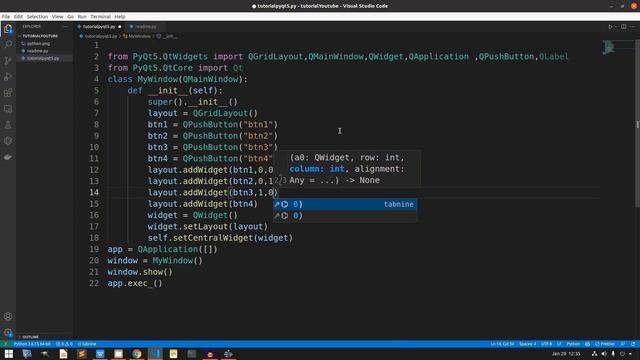The image size is (640, 360).
Task: Open the volume control in system tray
Action: [604, 354]
